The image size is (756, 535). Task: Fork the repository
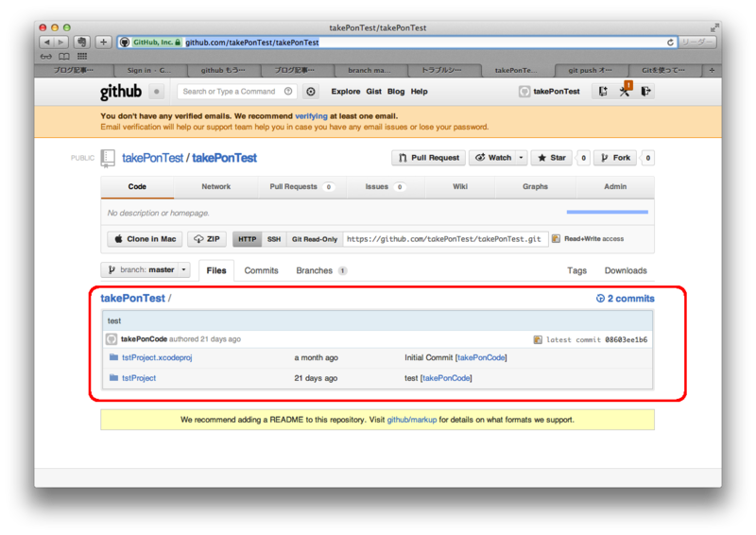point(616,158)
